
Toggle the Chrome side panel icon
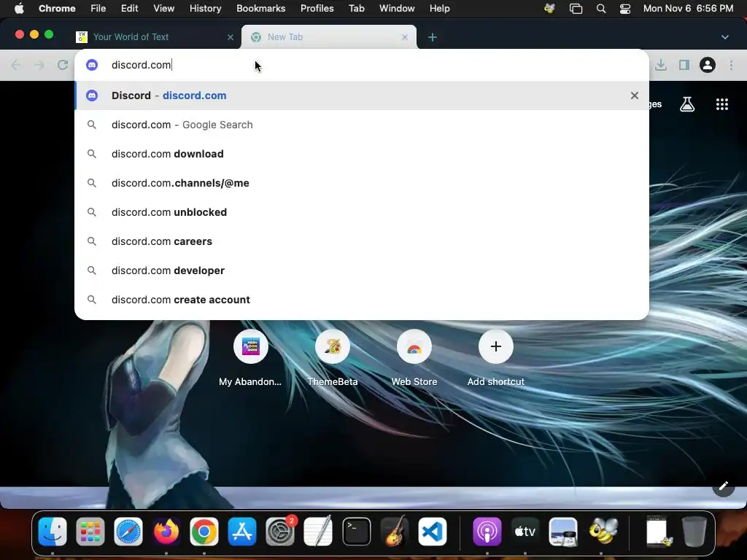coord(684,65)
